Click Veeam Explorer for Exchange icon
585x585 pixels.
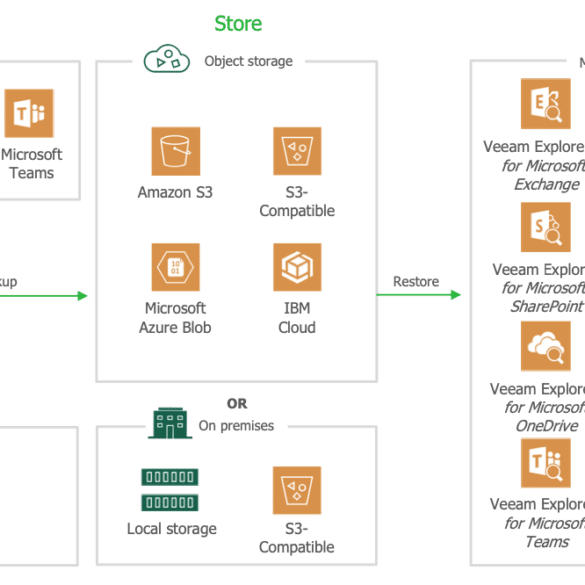point(546,103)
